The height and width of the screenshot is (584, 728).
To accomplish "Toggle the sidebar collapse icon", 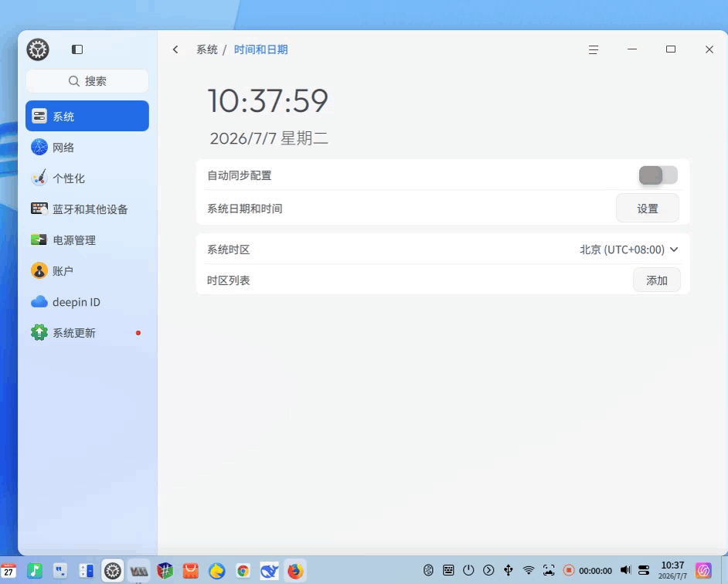I will tap(77, 49).
